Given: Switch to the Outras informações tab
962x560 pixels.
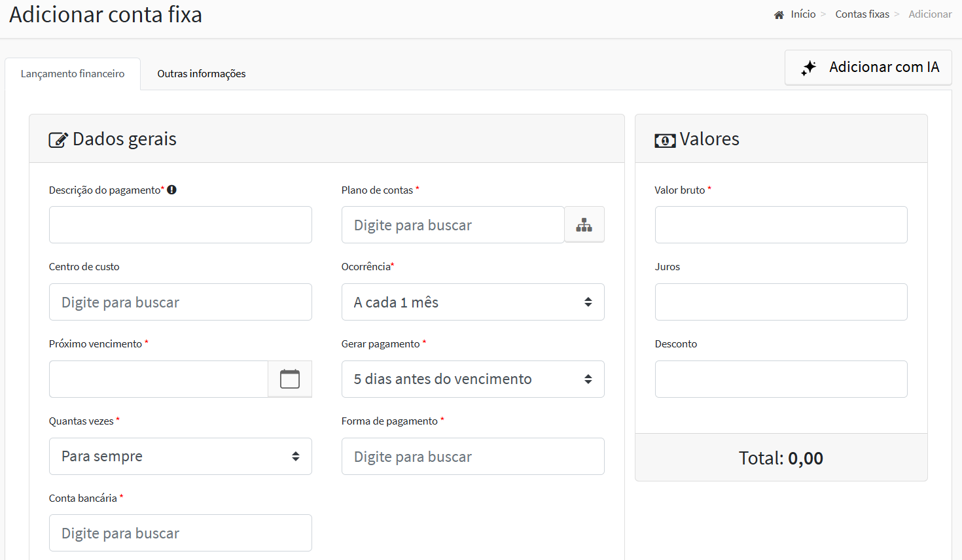Looking at the screenshot, I should (x=202, y=74).
